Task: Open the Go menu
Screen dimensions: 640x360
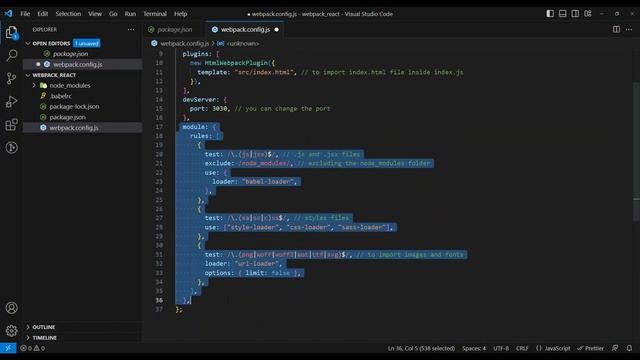Action: 113,13
